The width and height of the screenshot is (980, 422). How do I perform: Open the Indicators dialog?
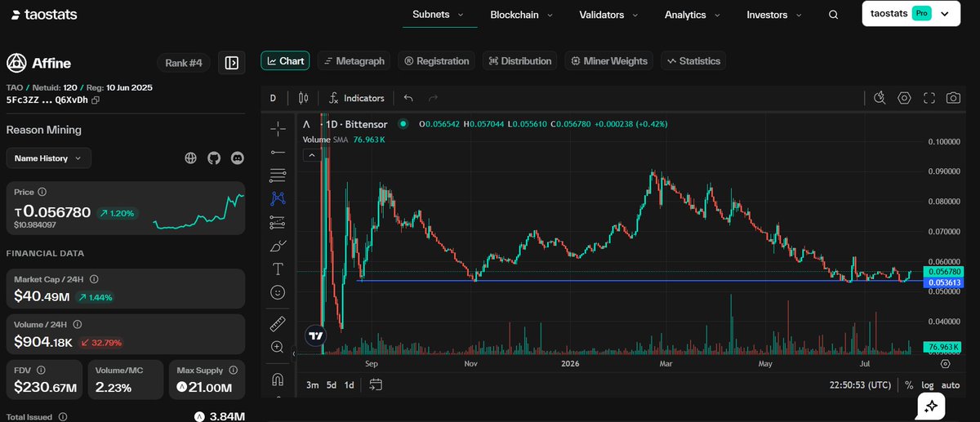point(356,98)
